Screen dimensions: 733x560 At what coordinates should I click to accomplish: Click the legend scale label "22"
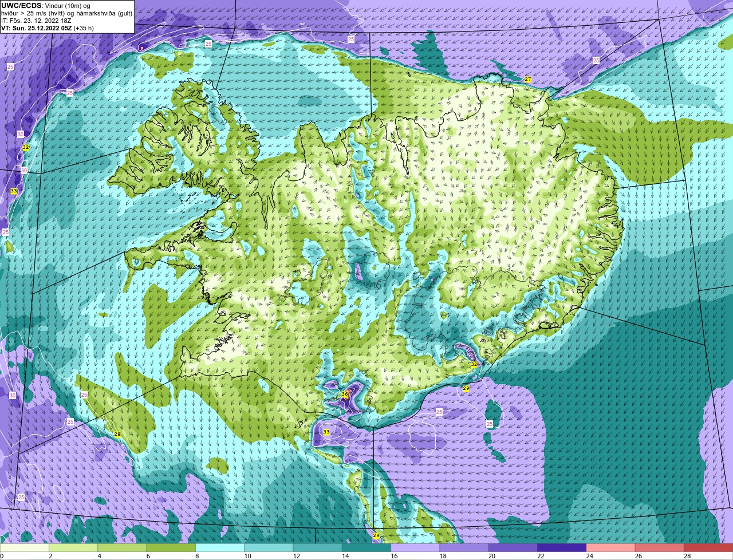coord(541,556)
